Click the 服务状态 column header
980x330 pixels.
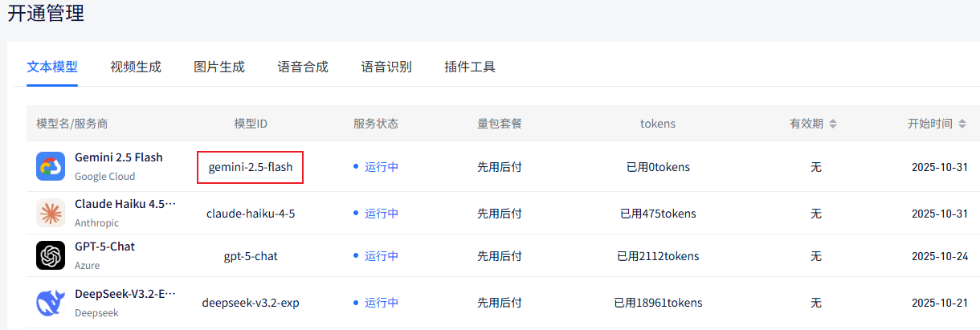tap(376, 124)
